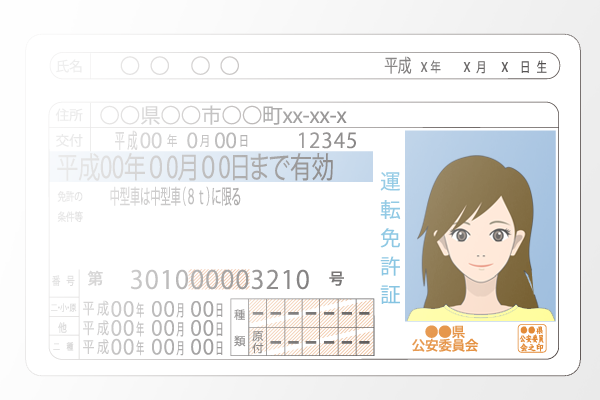Click the 二・小・原 date row

[152, 309]
